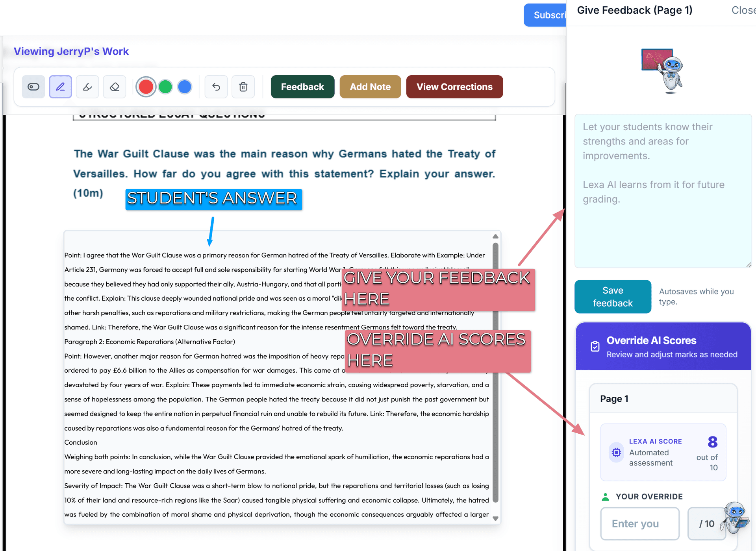This screenshot has width=756, height=551.
Task: Click the 'Page 1' score card header
Action: tap(663, 399)
